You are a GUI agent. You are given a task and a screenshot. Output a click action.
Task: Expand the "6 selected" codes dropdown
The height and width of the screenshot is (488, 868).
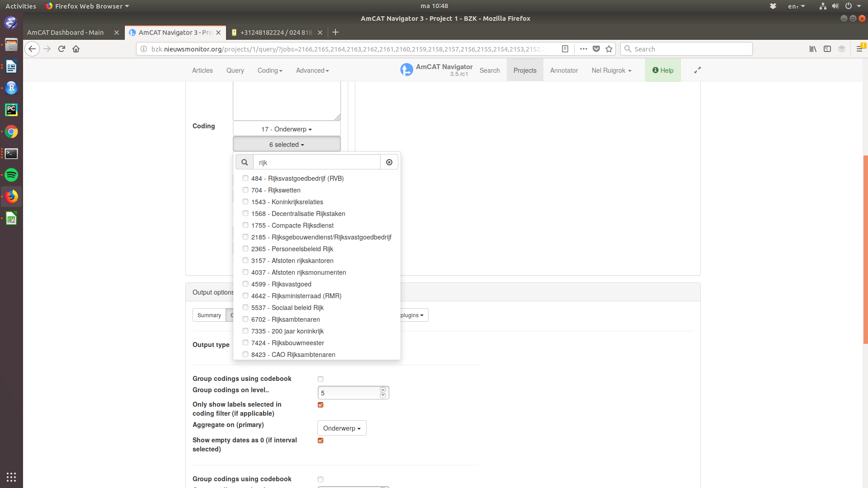pyautogui.click(x=286, y=144)
